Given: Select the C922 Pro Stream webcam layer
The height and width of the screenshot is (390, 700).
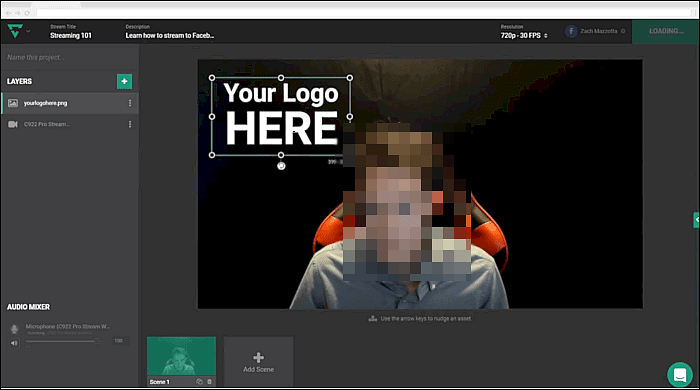Looking at the screenshot, I should 70,124.
